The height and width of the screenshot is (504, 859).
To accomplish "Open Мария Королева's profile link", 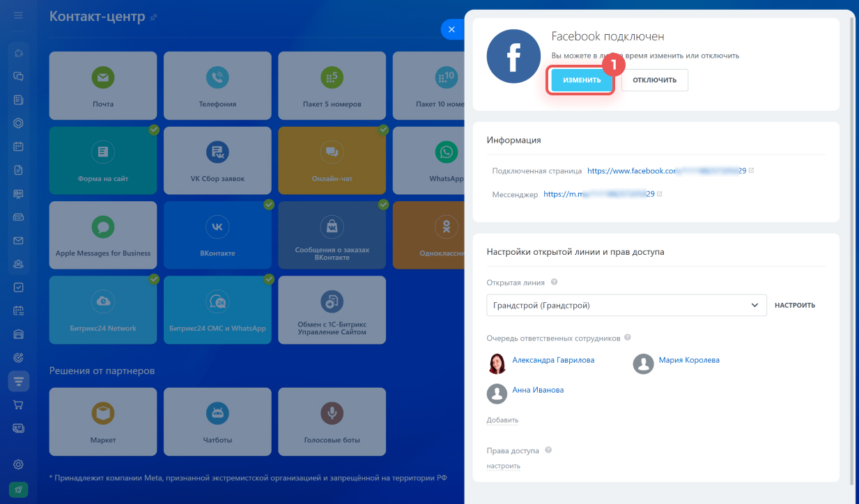I will click(688, 360).
